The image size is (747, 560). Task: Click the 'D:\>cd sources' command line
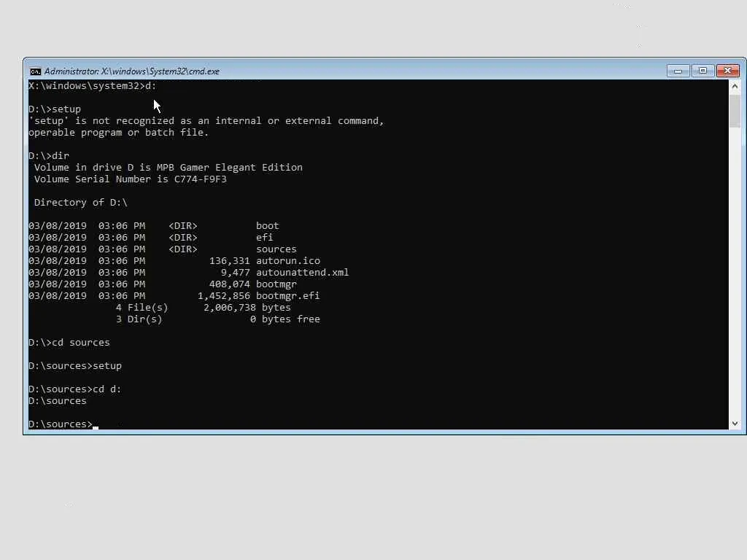(69, 343)
